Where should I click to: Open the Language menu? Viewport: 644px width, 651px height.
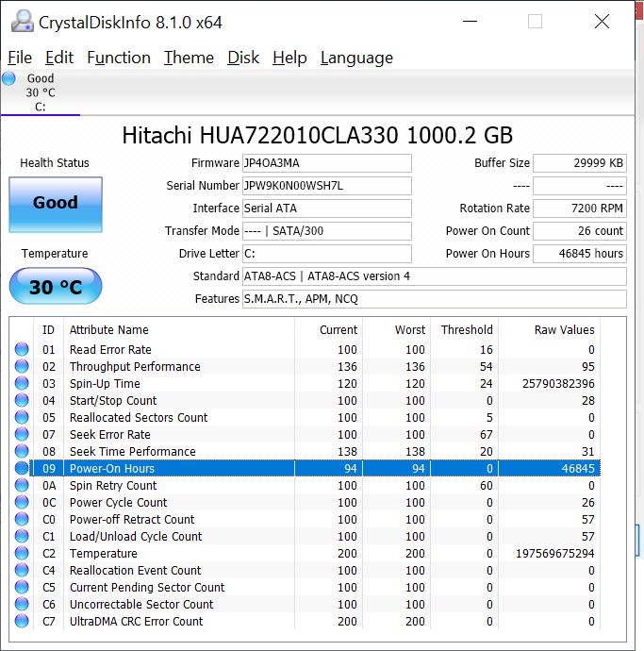[x=356, y=58]
